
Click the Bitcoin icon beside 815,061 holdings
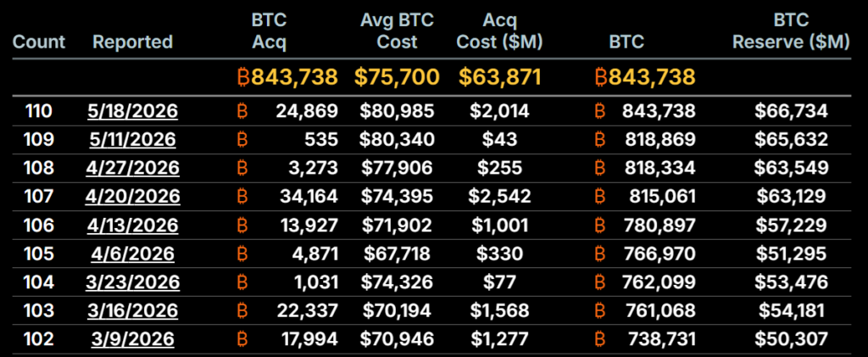click(600, 196)
